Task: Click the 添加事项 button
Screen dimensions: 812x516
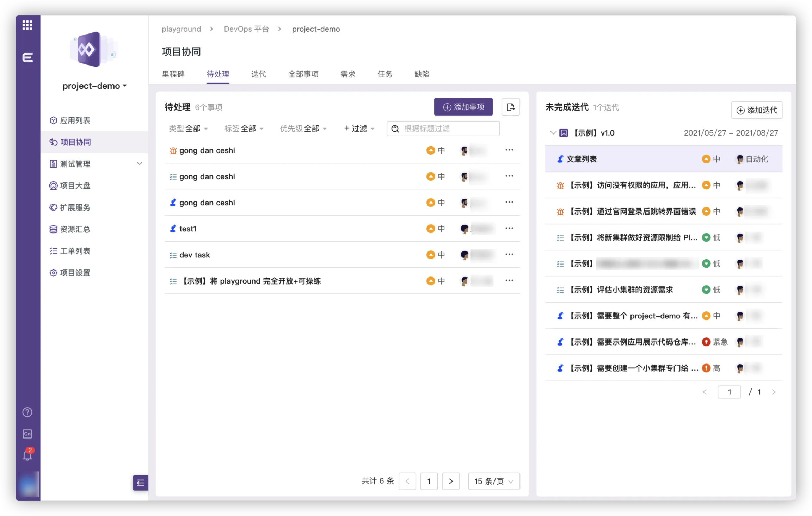Action: click(x=463, y=107)
